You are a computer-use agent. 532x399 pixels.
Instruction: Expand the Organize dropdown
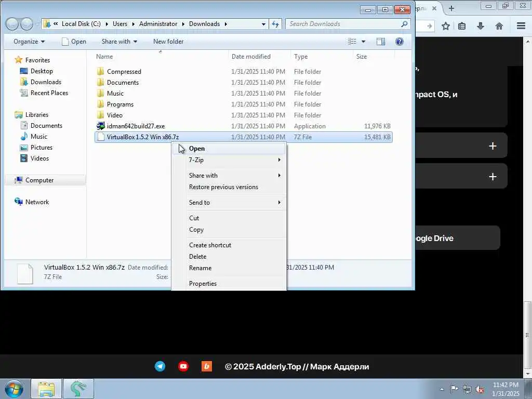click(x=29, y=42)
